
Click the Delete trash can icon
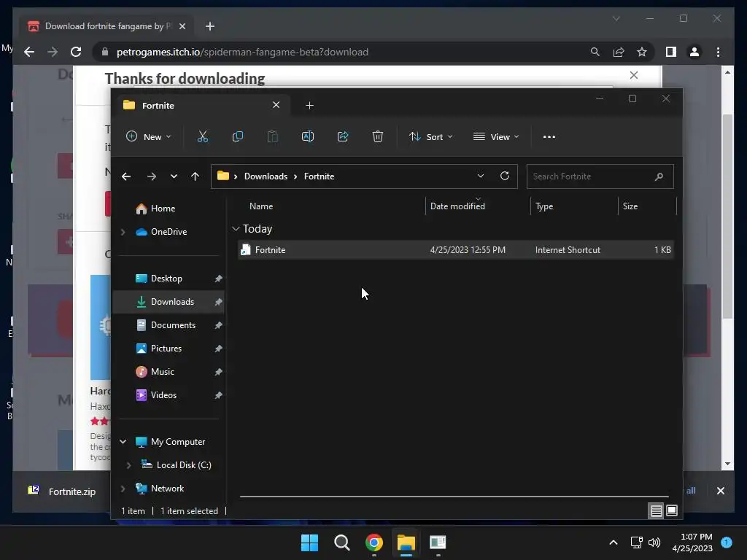click(377, 136)
